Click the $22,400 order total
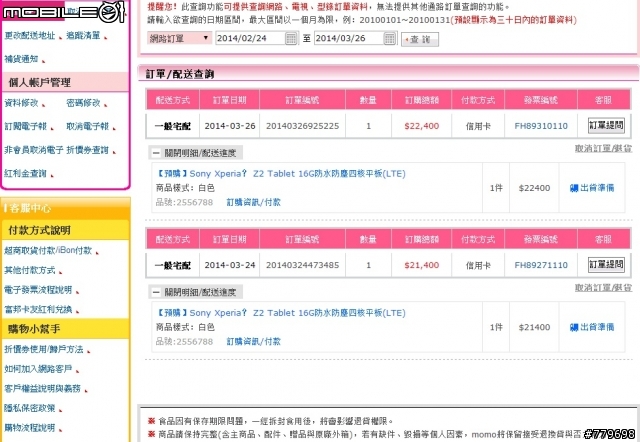Screen dimensions: 640x442 [x=422, y=126]
